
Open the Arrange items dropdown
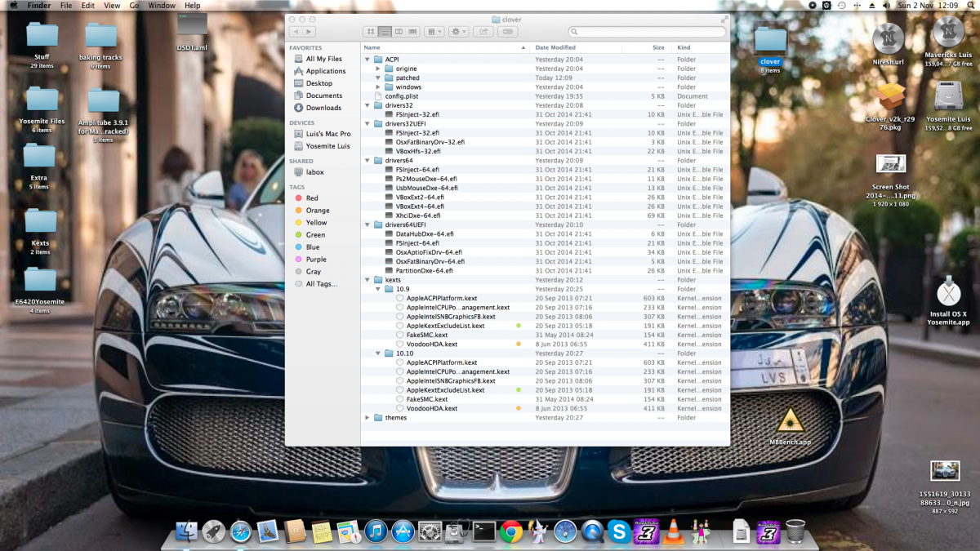tap(434, 32)
